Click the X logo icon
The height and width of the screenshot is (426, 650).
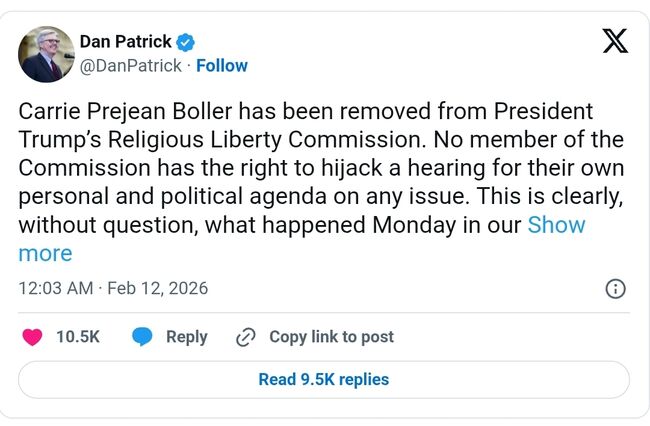(x=615, y=42)
